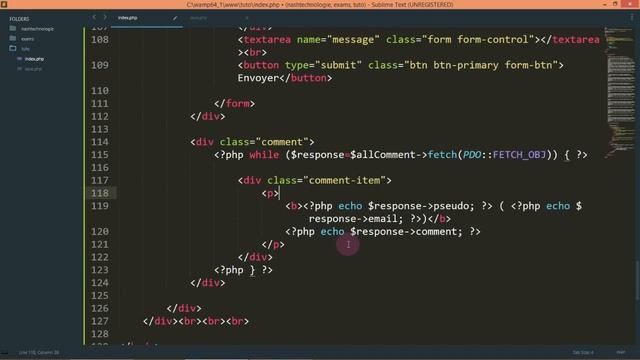
Task: Click the minimap on the right side
Action: tap(620, 92)
